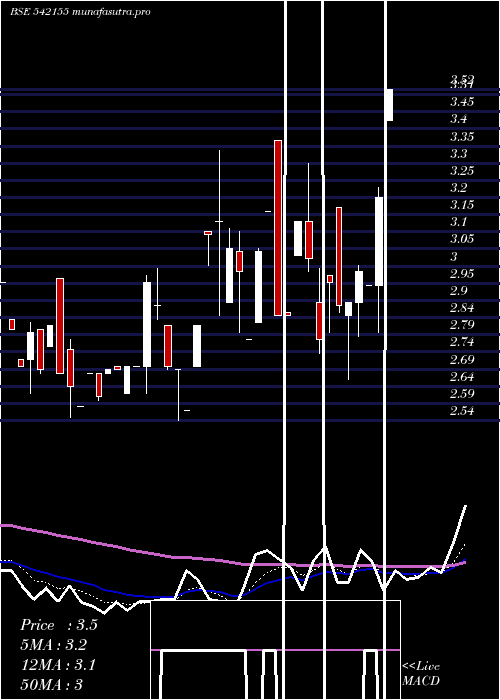Select the 2.84 price axis label

(x=462, y=308)
